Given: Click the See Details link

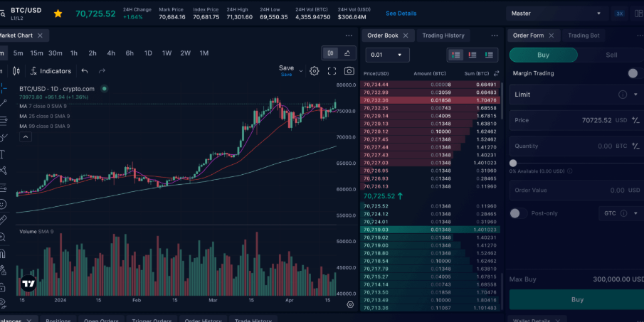Looking at the screenshot, I should pos(401,14).
